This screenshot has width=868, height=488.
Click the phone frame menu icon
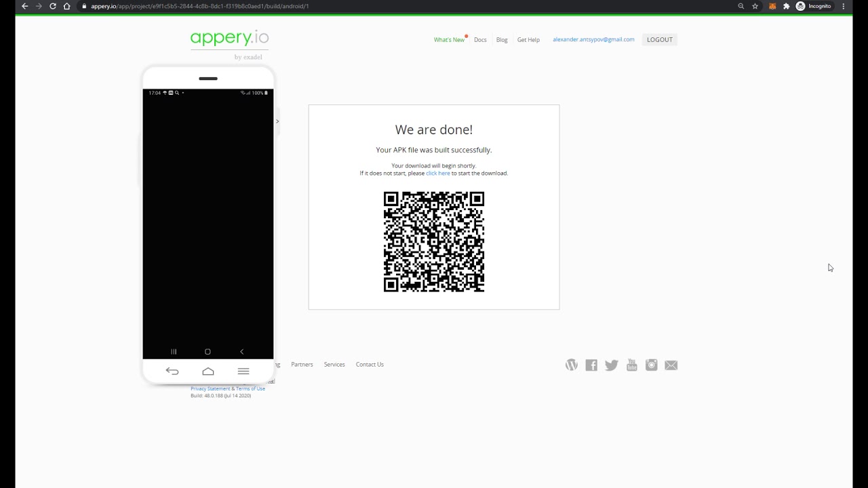[x=243, y=371]
